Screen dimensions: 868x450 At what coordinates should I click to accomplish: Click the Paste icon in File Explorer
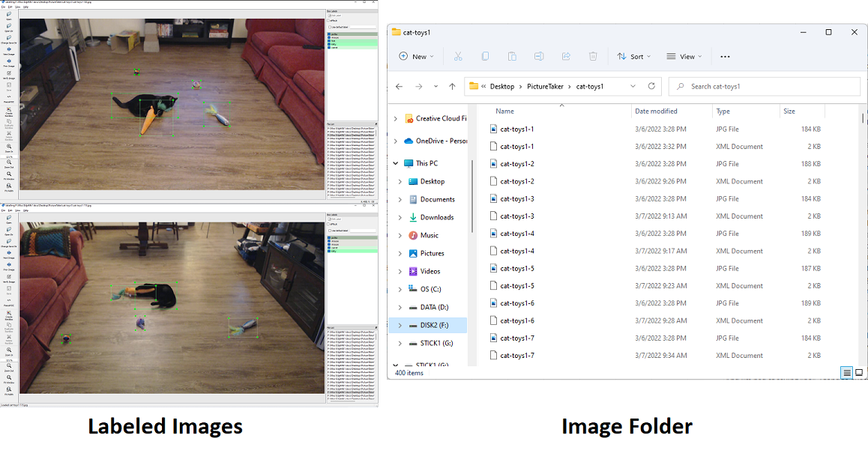(x=512, y=56)
